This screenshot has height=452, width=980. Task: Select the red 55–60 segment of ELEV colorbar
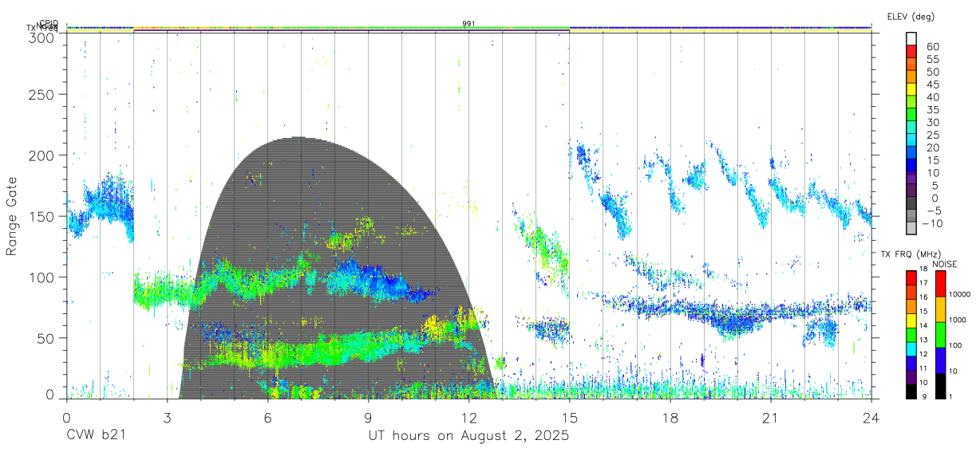point(911,52)
